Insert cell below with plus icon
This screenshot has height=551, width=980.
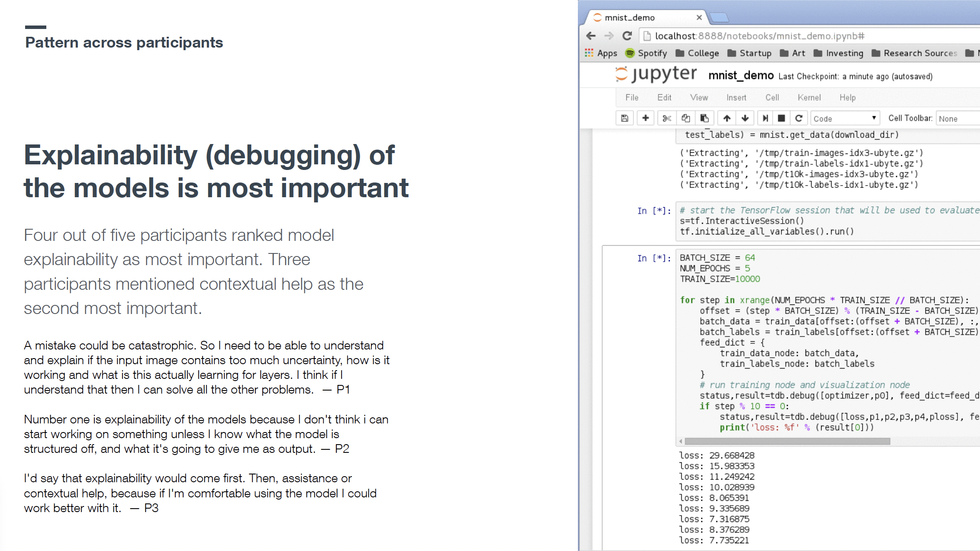[645, 118]
